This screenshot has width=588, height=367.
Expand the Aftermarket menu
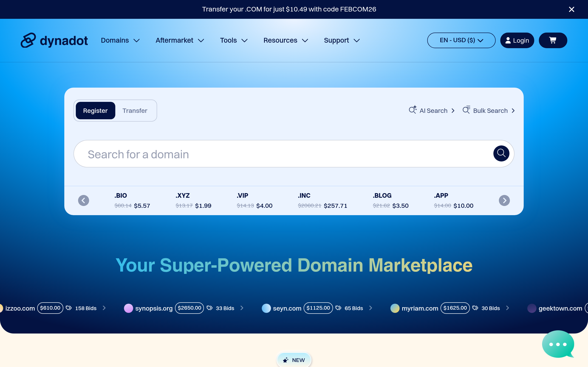point(180,40)
